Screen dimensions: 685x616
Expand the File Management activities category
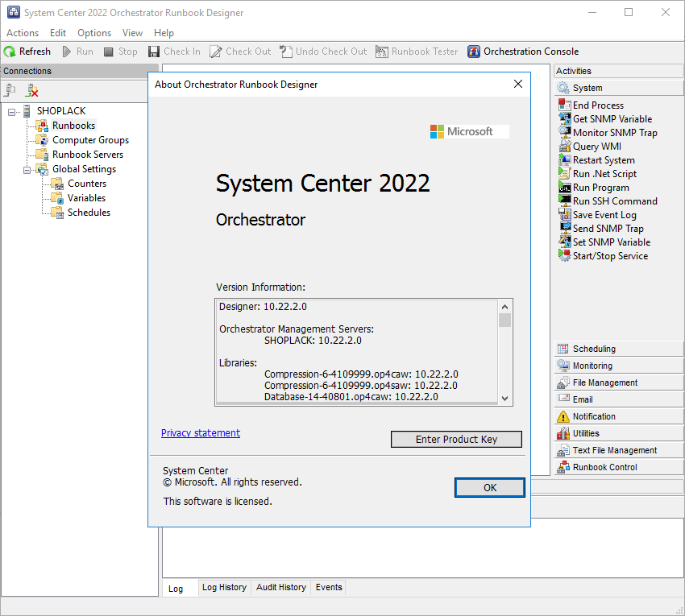[x=618, y=382]
